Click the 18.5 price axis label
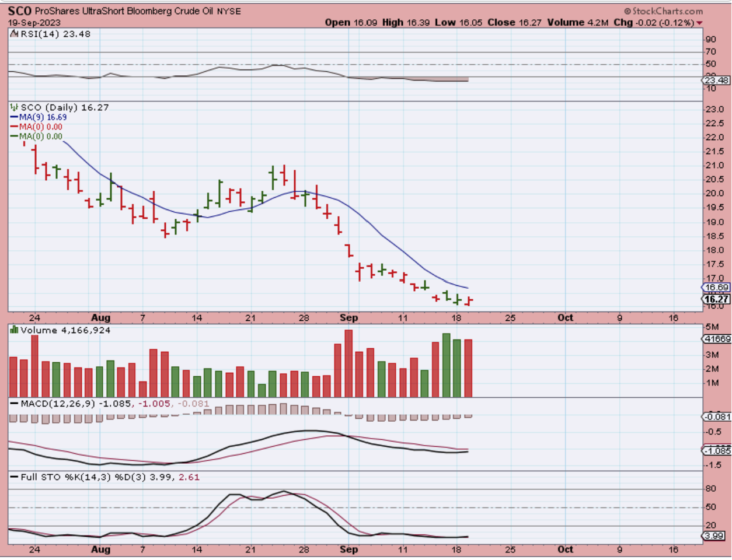The height and width of the screenshot is (560, 732). [x=715, y=236]
